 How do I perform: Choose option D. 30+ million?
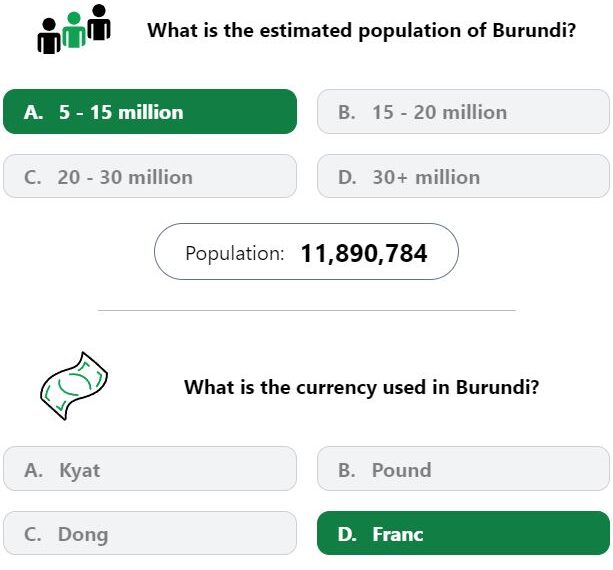click(x=463, y=176)
